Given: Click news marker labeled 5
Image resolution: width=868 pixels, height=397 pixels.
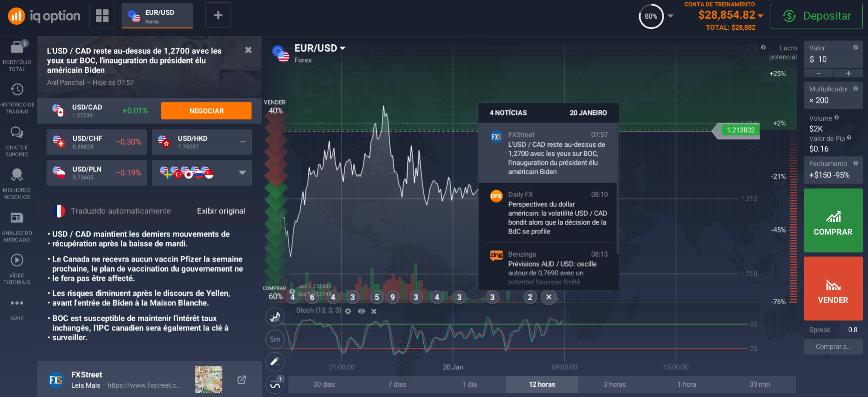Looking at the screenshot, I should pos(377,297).
